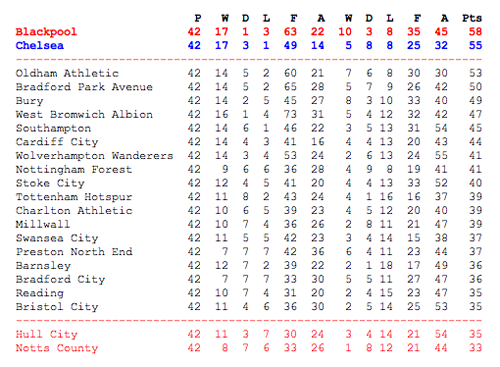
Task: Select the Southampton team name
Action: (53, 128)
